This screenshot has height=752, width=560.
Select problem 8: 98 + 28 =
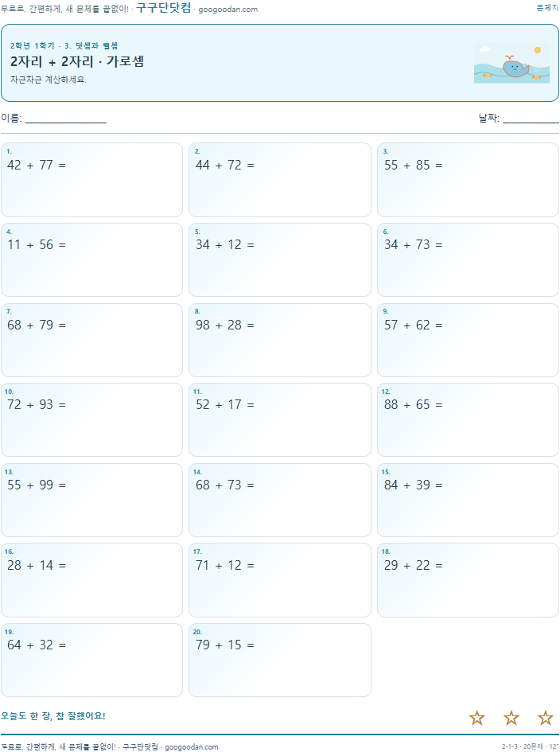pos(280,340)
